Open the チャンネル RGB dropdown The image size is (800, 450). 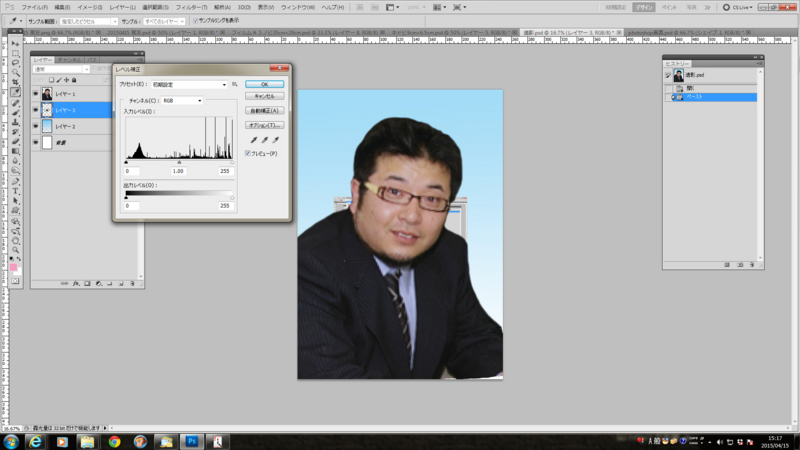pos(182,101)
